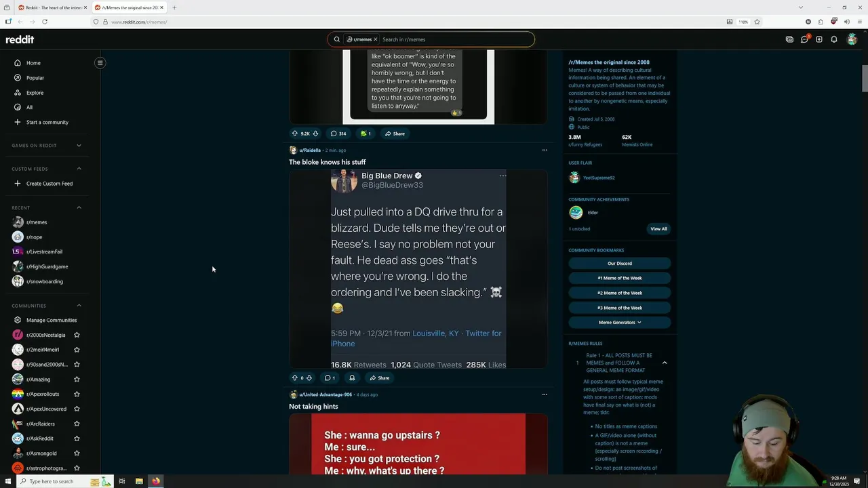Open r/snowboarding community
This screenshot has width=868, height=488.
44,281
